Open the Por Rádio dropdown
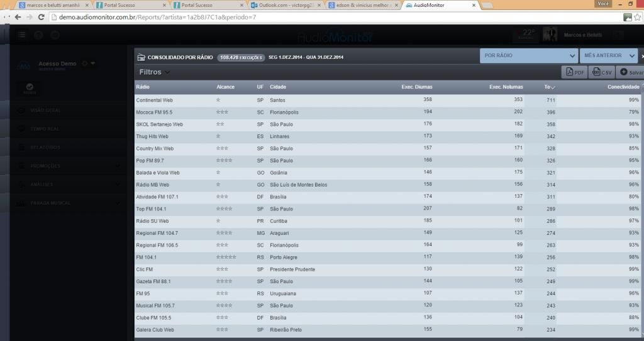The height and width of the screenshot is (341, 644). click(x=528, y=56)
